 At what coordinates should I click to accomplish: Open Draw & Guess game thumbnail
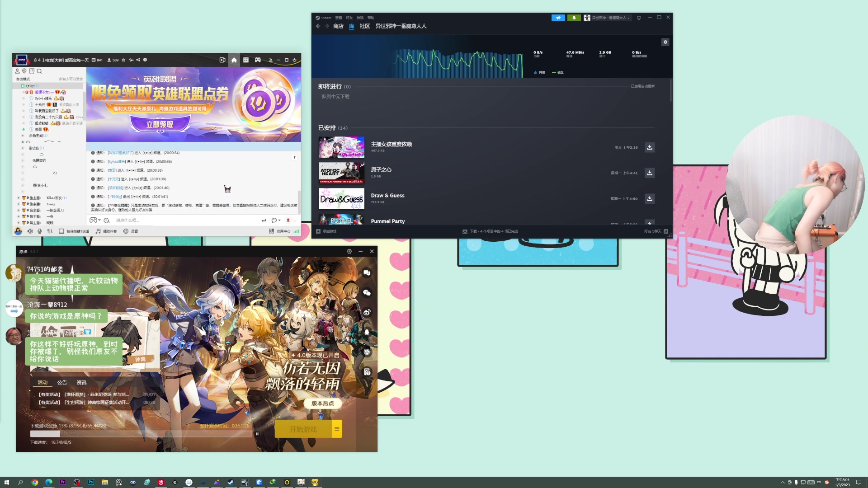341,198
